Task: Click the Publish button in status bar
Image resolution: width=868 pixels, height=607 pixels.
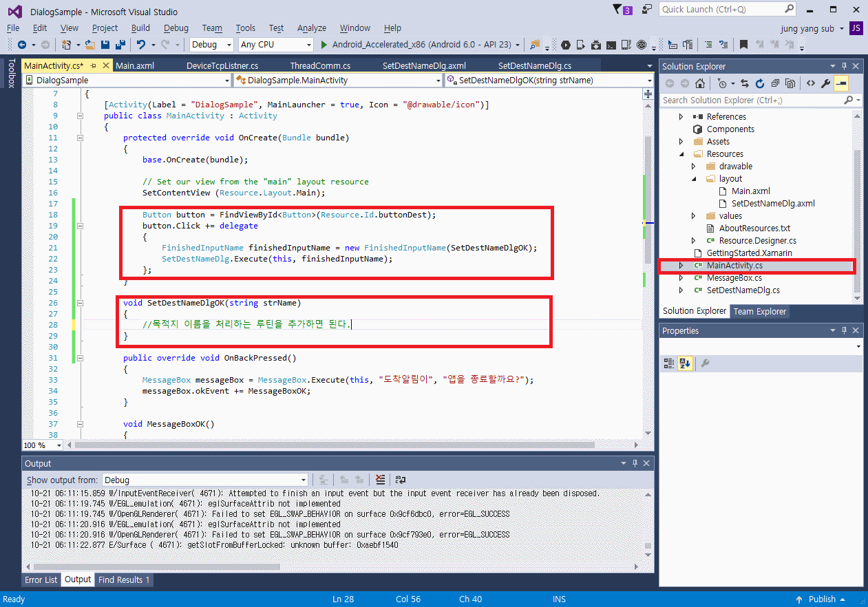Action: [x=821, y=599]
